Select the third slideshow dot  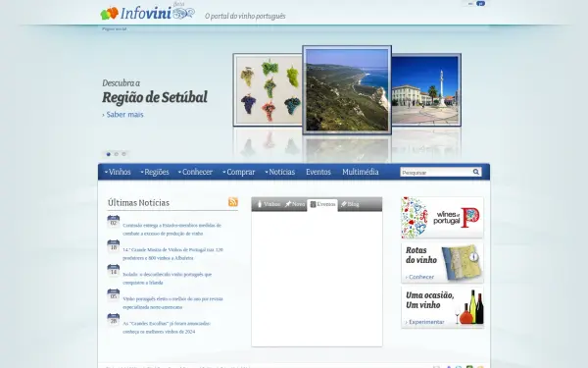tap(123, 154)
